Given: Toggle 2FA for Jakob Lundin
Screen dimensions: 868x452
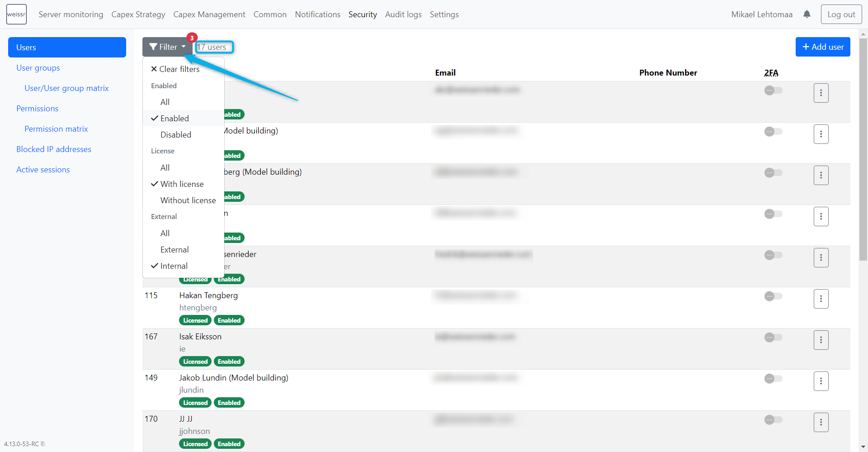Looking at the screenshot, I should coord(773,379).
